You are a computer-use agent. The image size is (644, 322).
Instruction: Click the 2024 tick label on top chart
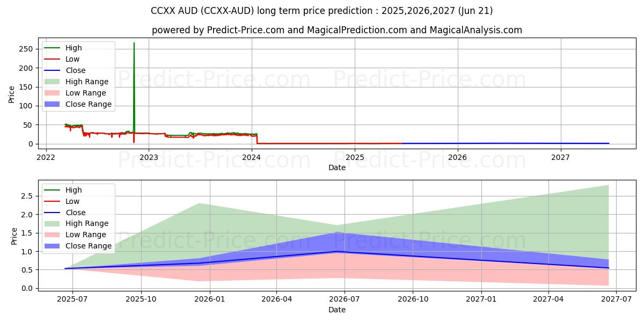pos(251,157)
